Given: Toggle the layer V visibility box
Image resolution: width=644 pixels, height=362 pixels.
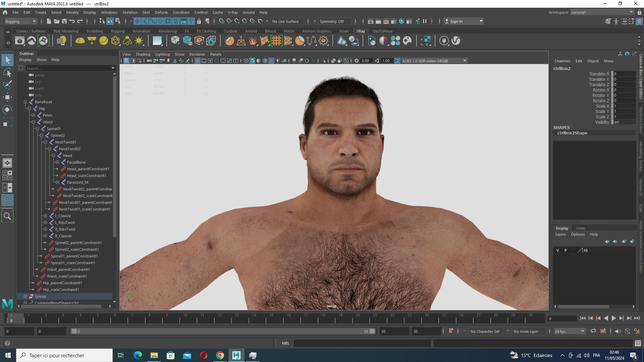Looking at the screenshot, I should pos(557,250).
